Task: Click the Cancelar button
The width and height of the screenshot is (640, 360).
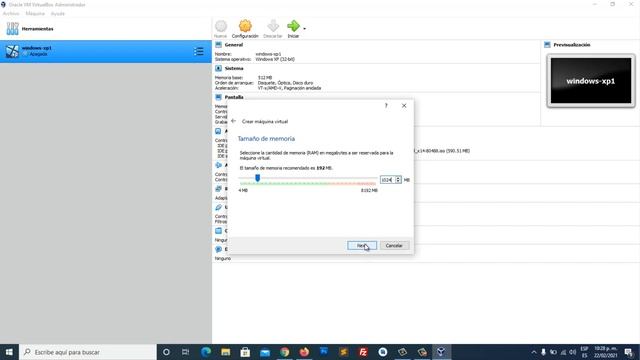Action: [x=394, y=245]
